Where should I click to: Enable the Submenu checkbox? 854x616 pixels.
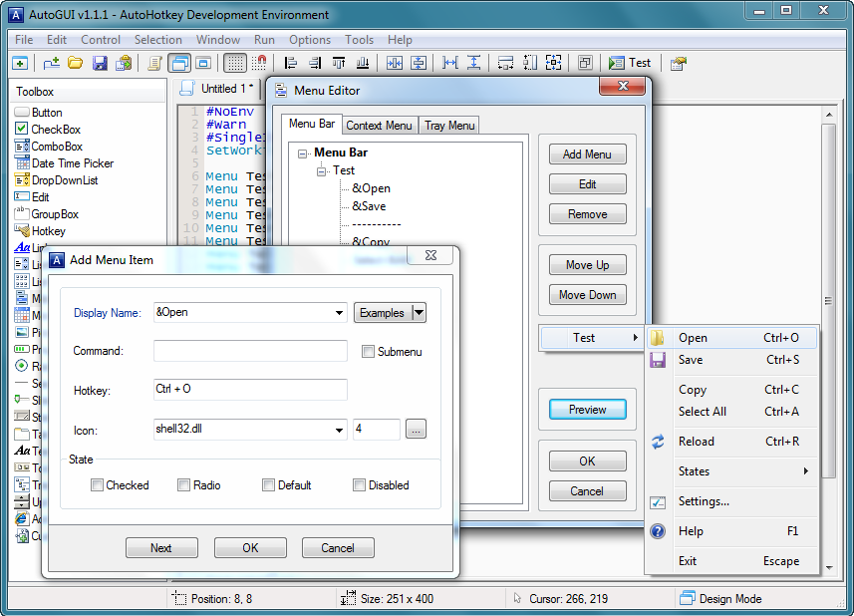[x=368, y=350]
